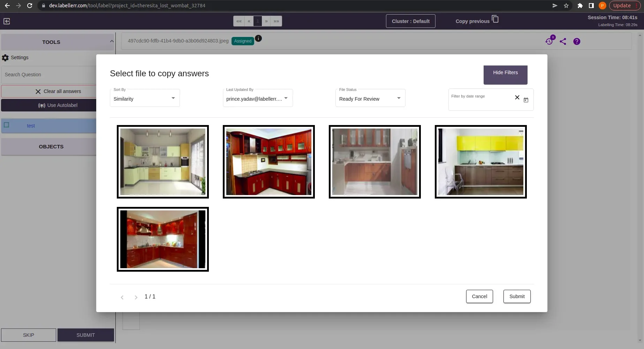The width and height of the screenshot is (644, 349).
Task: Focus the Search Question field
Action: 49,75
